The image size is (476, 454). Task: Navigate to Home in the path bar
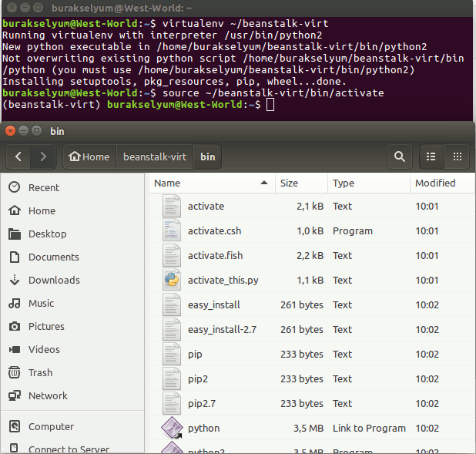(89, 156)
